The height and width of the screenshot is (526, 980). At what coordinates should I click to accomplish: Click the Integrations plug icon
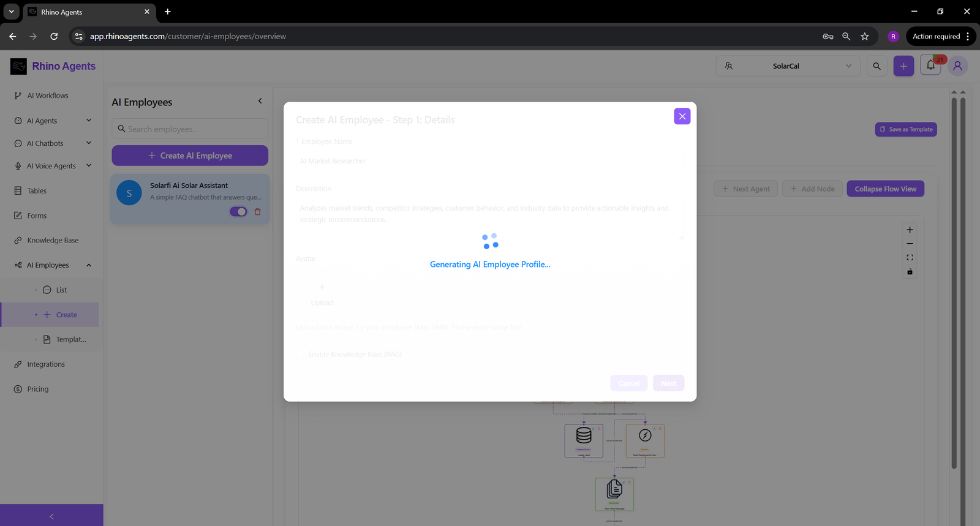point(18,364)
